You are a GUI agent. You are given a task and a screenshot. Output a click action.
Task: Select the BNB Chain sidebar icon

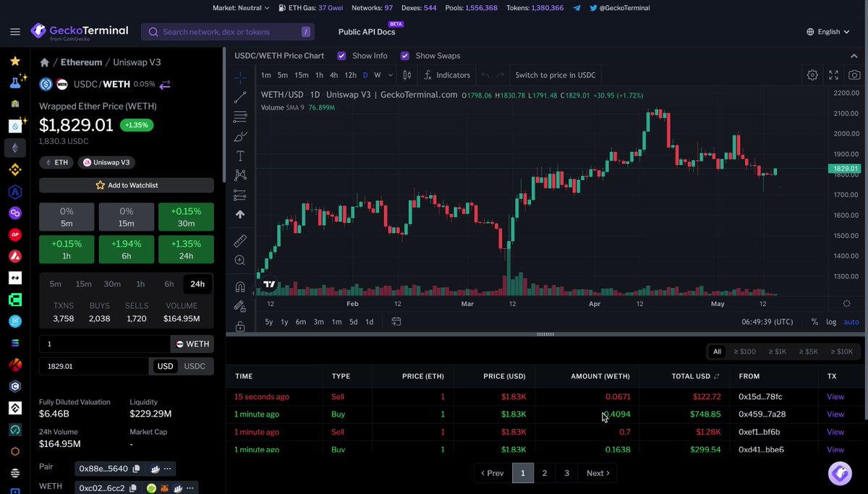pyautogui.click(x=15, y=170)
